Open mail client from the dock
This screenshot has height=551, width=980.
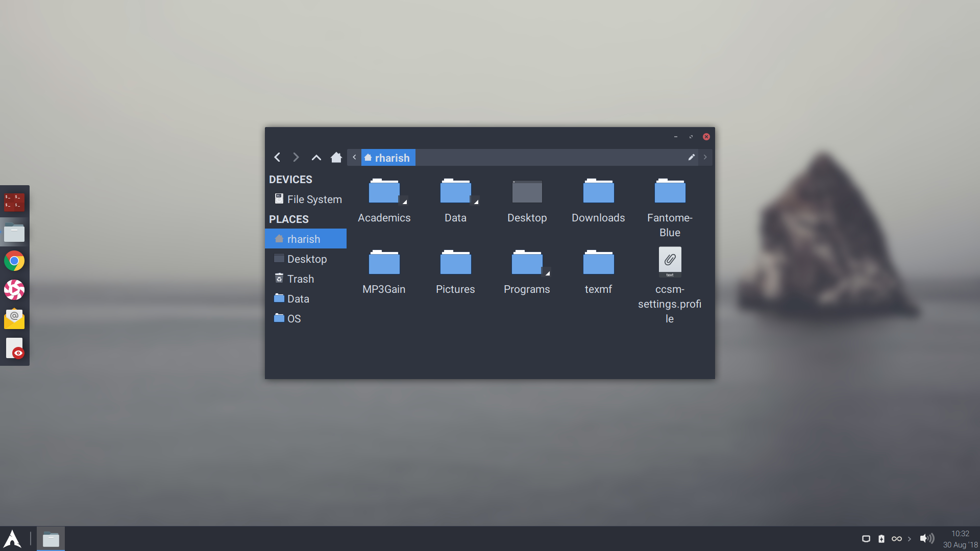pyautogui.click(x=14, y=319)
